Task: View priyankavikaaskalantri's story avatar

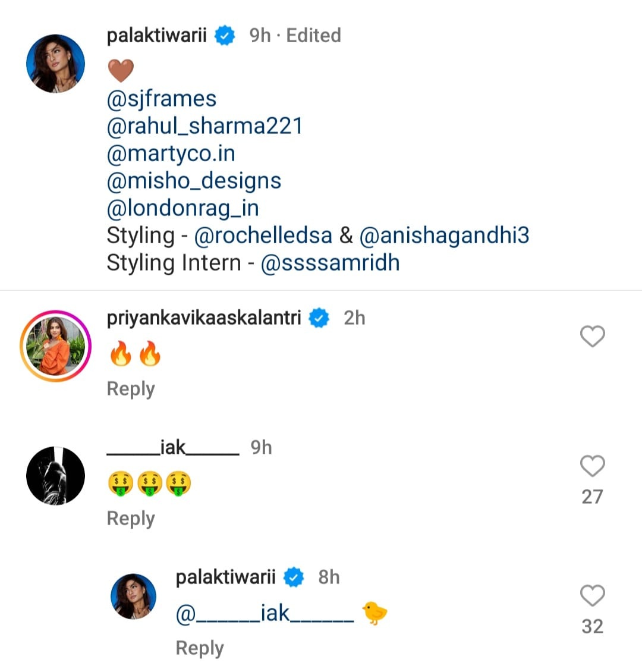Action: (x=56, y=345)
